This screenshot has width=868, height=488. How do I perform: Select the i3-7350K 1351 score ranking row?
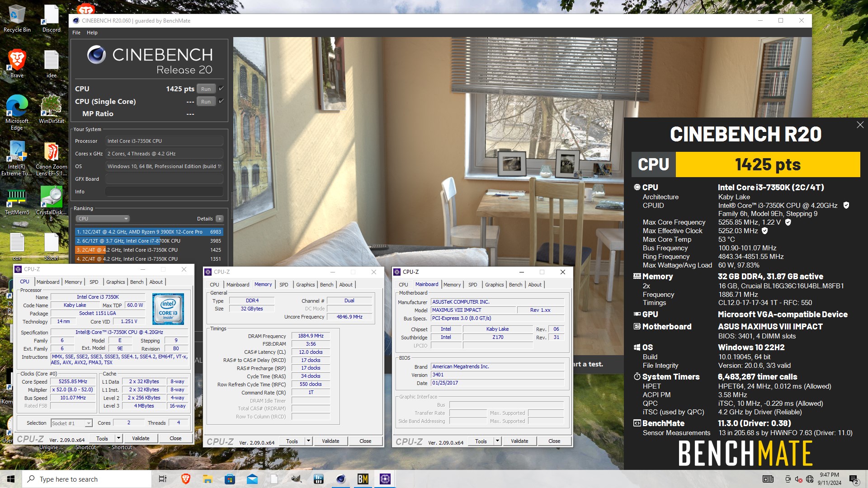(x=149, y=259)
